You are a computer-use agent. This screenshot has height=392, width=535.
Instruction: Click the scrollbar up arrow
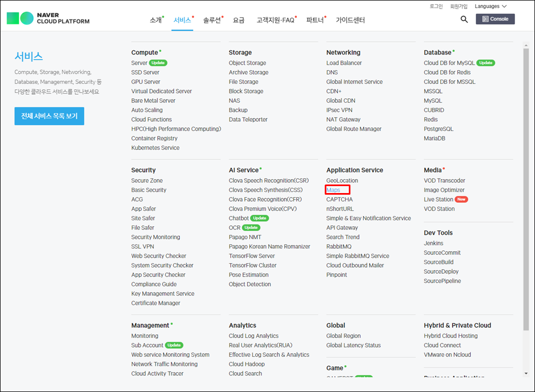tap(526, 45)
